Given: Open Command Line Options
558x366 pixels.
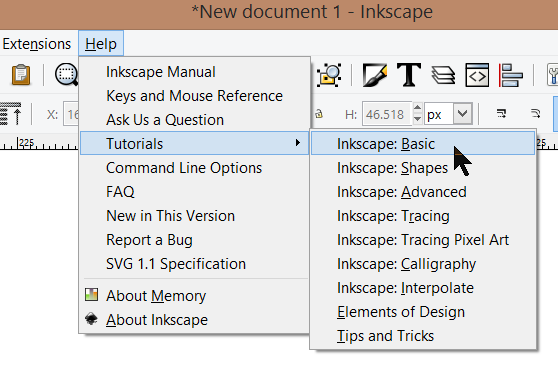Looking at the screenshot, I should (194, 168).
